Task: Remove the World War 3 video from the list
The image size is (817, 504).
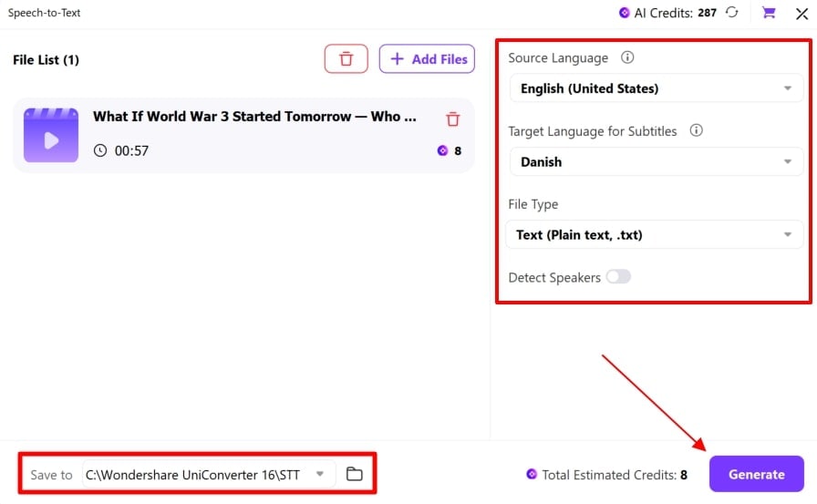Action: [453, 119]
